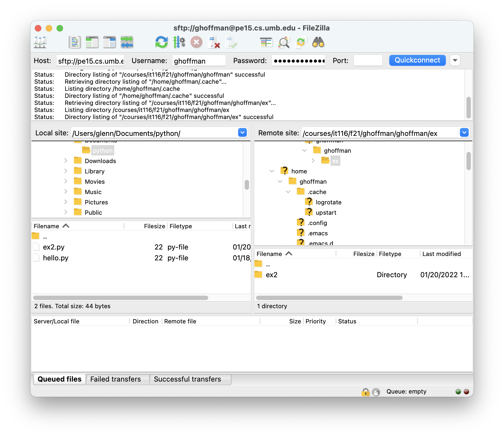Image resolution: width=504 pixels, height=437 pixels.
Task: Select the remote .cache folder
Action: pyautogui.click(x=317, y=192)
